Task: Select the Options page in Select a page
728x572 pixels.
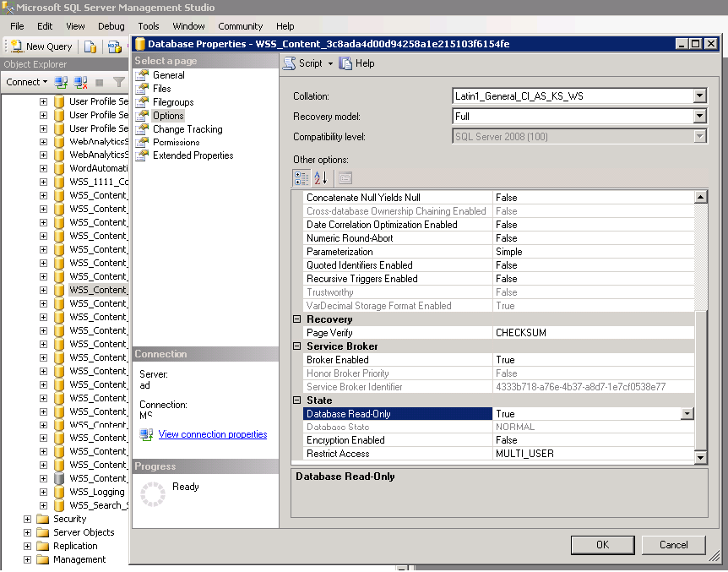Action: tap(169, 116)
